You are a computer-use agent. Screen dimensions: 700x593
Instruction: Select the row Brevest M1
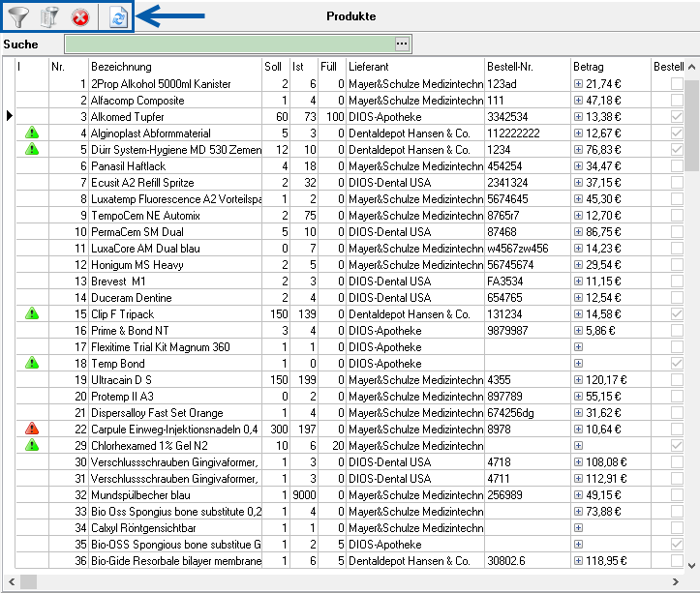click(350, 282)
